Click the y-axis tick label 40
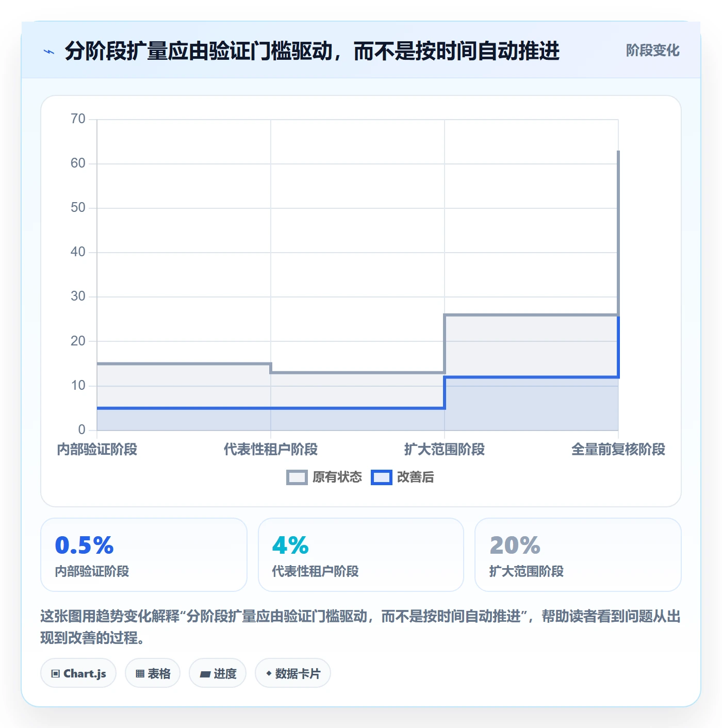The height and width of the screenshot is (728, 722). [x=78, y=252]
